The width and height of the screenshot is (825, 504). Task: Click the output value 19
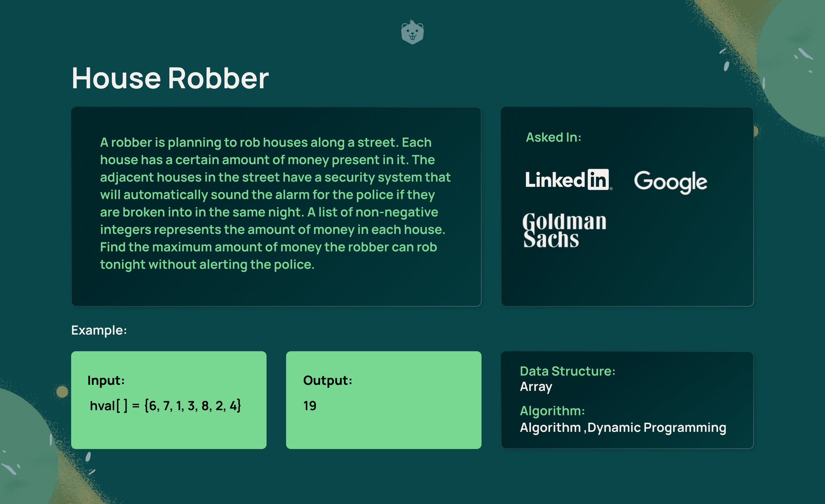310,406
